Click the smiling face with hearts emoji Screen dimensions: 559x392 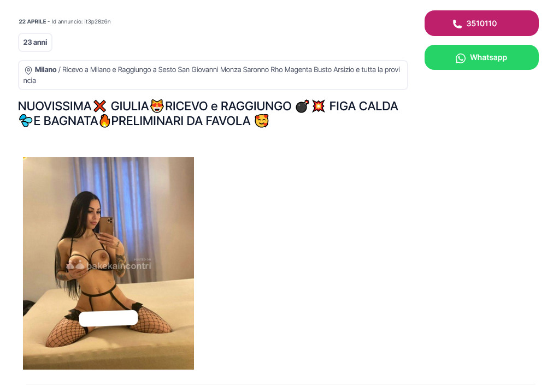(261, 121)
